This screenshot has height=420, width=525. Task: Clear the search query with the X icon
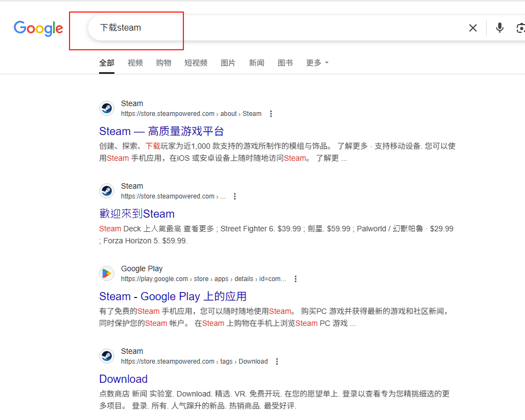pos(472,27)
